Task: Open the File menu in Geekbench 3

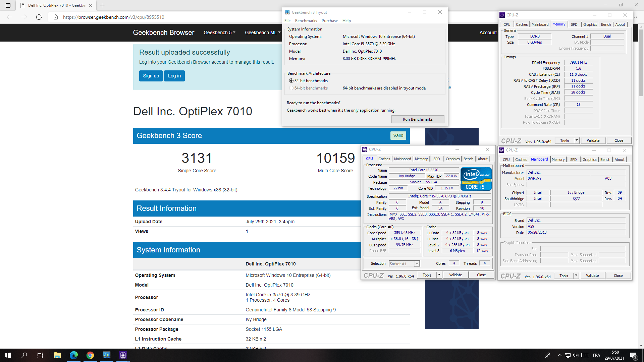Action: pos(287,21)
